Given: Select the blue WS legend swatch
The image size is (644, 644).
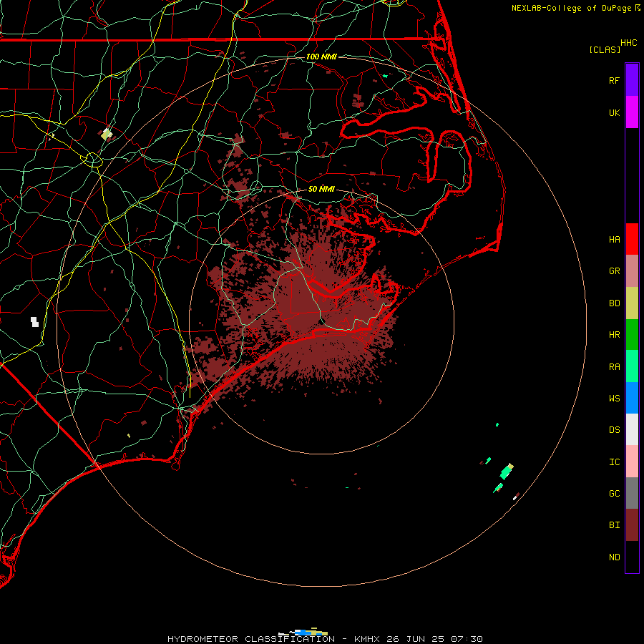Looking at the screenshot, I should click(632, 398).
